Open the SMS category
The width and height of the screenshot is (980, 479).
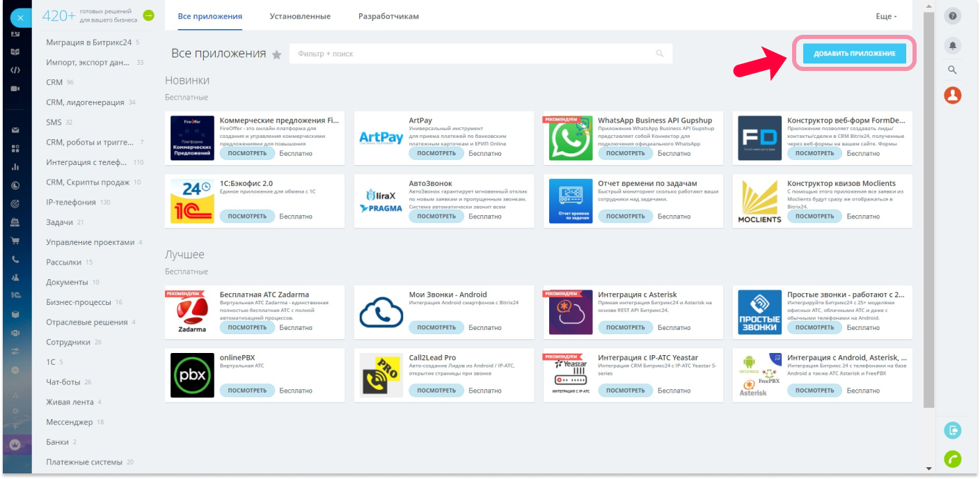(x=54, y=123)
